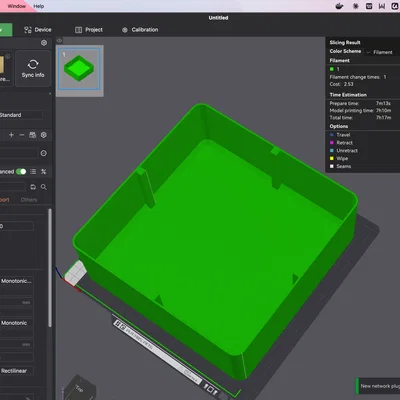
Task: Click the Sync info icon button
Action: (x=33, y=69)
